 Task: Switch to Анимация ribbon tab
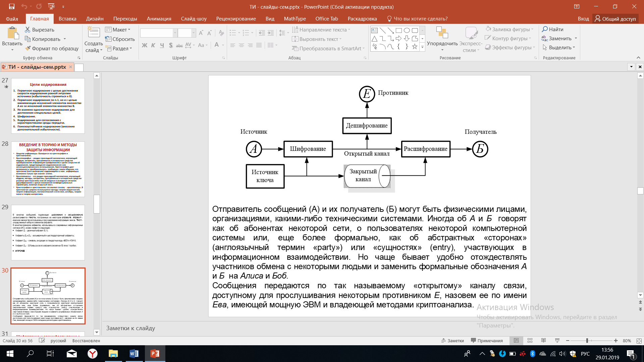[x=159, y=19]
